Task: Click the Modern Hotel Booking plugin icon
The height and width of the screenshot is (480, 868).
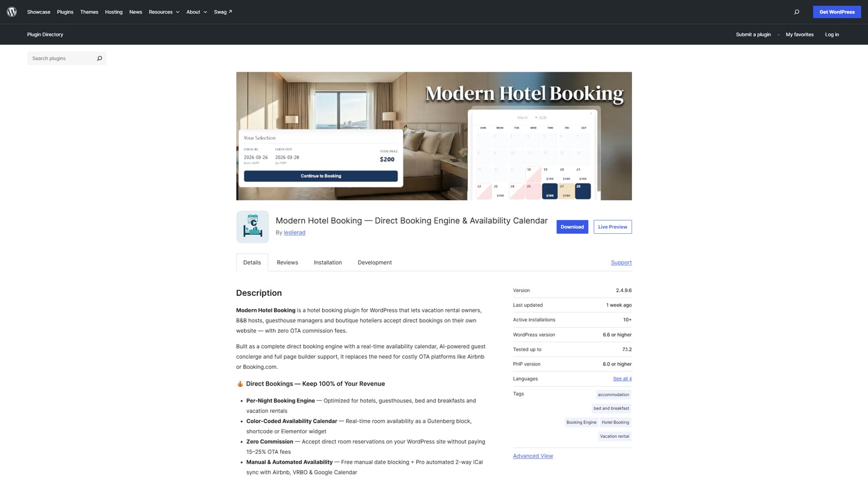Action: pyautogui.click(x=252, y=227)
